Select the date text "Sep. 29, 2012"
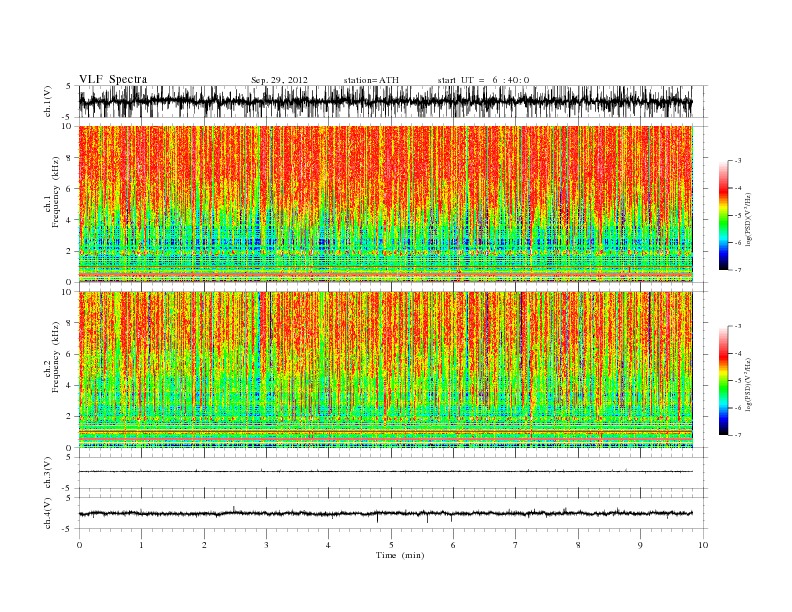 tap(279, 80)
